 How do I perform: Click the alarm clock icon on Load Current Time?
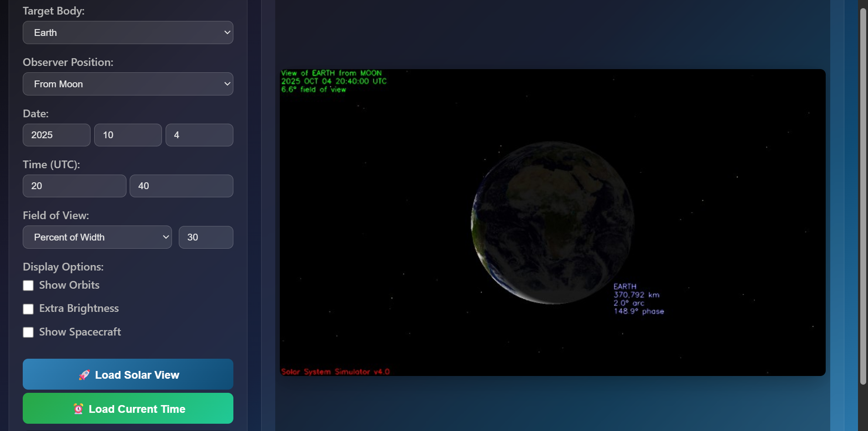[x=79, y=408]
